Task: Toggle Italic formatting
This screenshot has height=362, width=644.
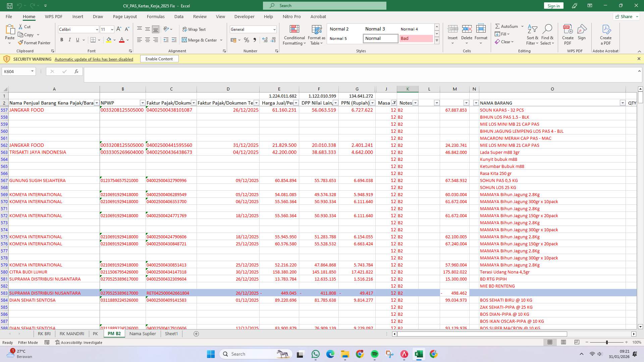Action: click(x=70, y=40)
